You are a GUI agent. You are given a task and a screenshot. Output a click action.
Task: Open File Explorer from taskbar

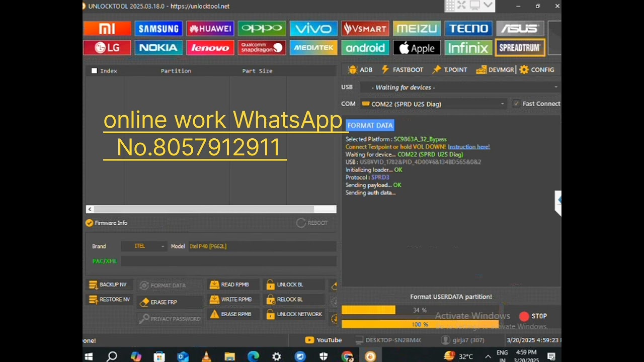tap(229, 356)
